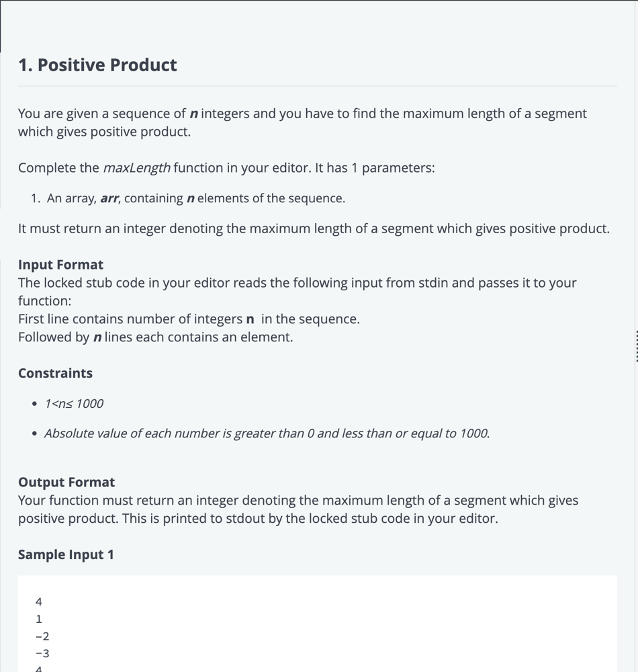Click the 'An array, arr, containing' list item
Image resolution: width=638 pixels, height=672 pixels.
pyautogui.click(x=195, y=198)
